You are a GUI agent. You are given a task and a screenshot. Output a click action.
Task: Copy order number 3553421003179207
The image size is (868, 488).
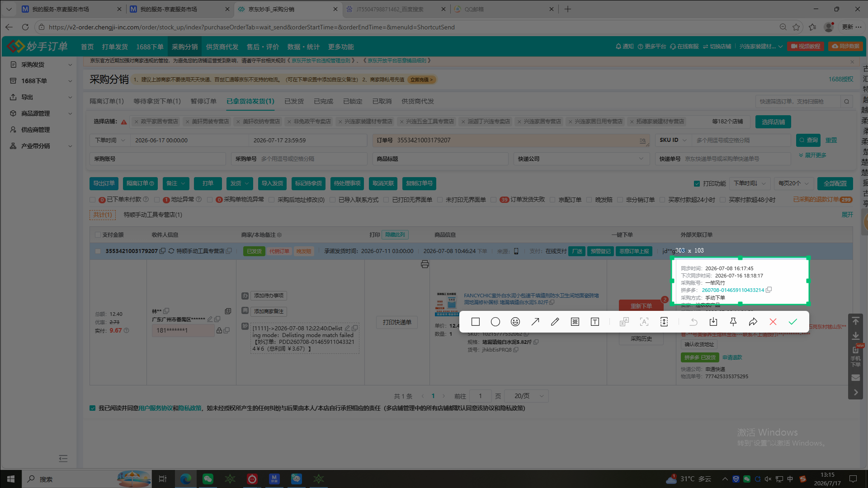(163, 251)
